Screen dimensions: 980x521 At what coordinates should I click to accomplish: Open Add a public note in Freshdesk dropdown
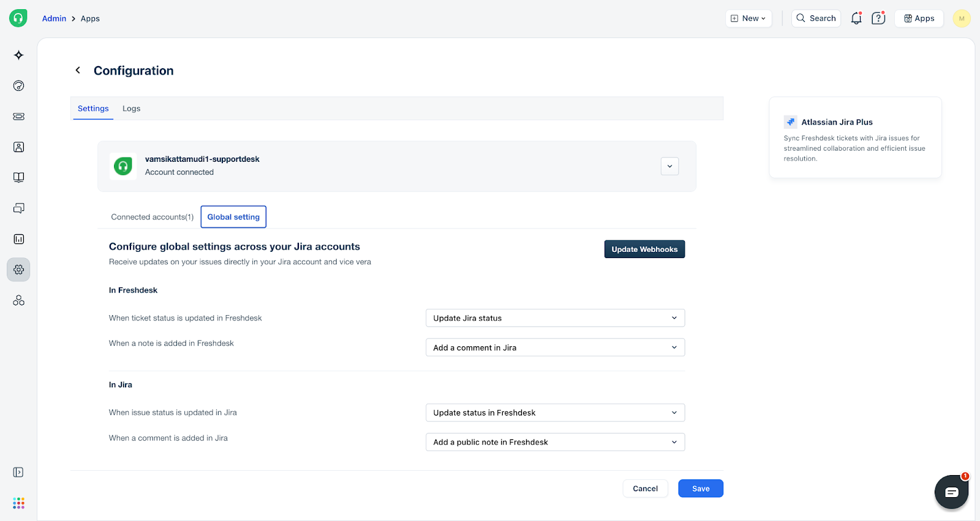(x=555, y=442)
